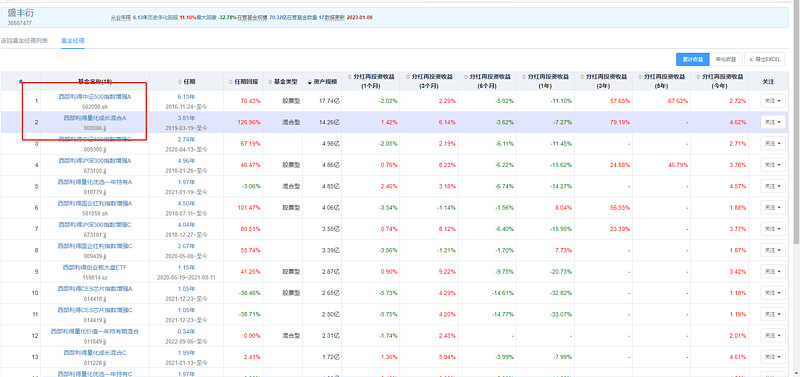Export table with 导出EXCEL button
This screenshot has width=800, height=377.
tap(764, 59)
